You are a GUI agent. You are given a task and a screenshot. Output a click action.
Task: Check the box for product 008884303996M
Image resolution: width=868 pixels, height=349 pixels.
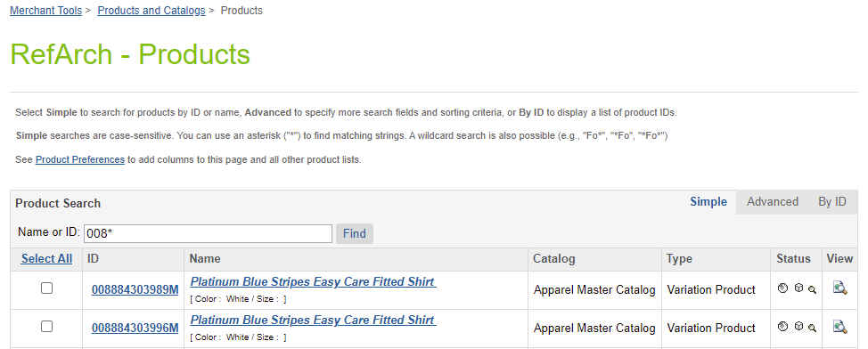pyautogui.click(x=47, y=327)
